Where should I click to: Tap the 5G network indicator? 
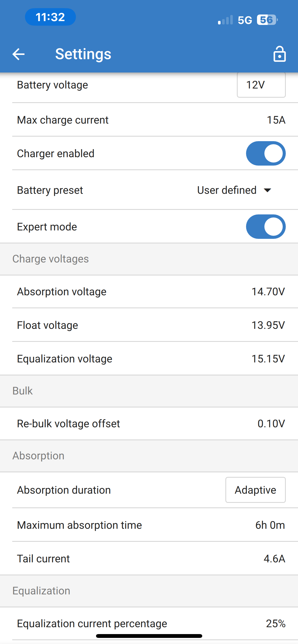point(245,20)
